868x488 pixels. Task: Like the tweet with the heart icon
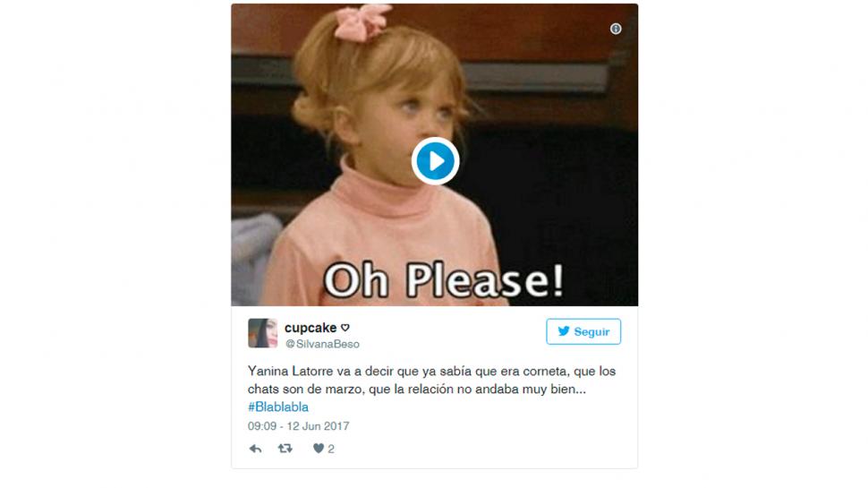pyautogui.click(x=319, y=449)
